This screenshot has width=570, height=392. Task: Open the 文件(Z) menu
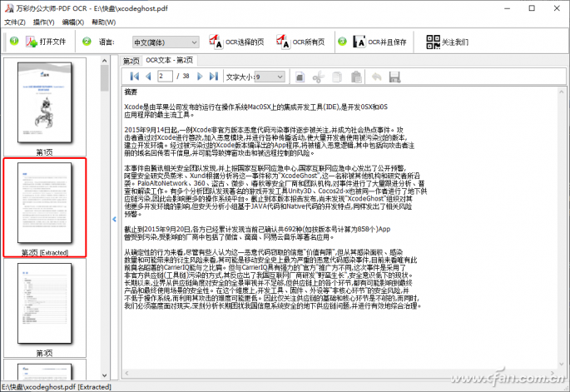click(x=15, y=22)
